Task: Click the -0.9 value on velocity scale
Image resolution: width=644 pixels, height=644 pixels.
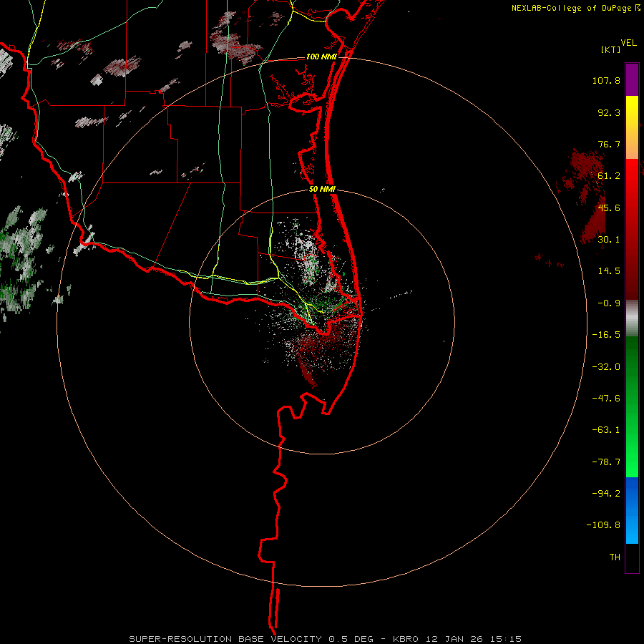Action: coord(609,303)
